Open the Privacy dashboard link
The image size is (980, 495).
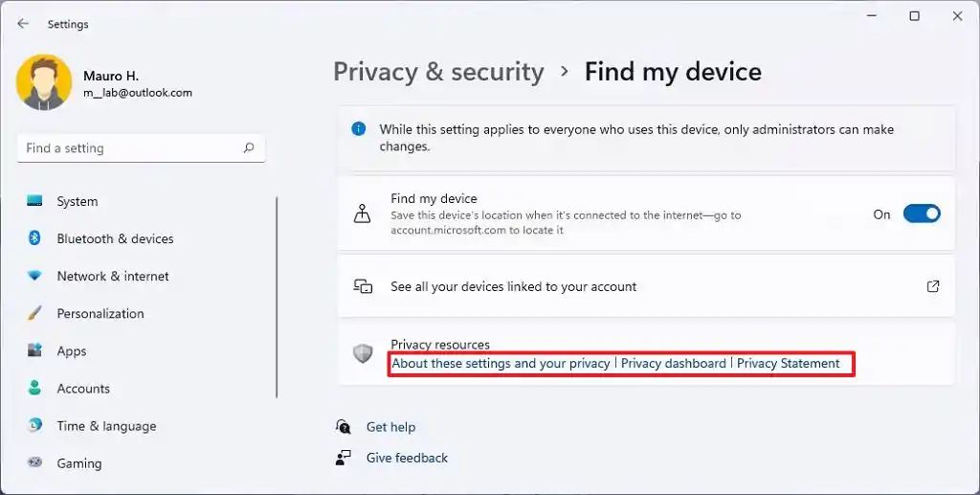click(674, 364)
